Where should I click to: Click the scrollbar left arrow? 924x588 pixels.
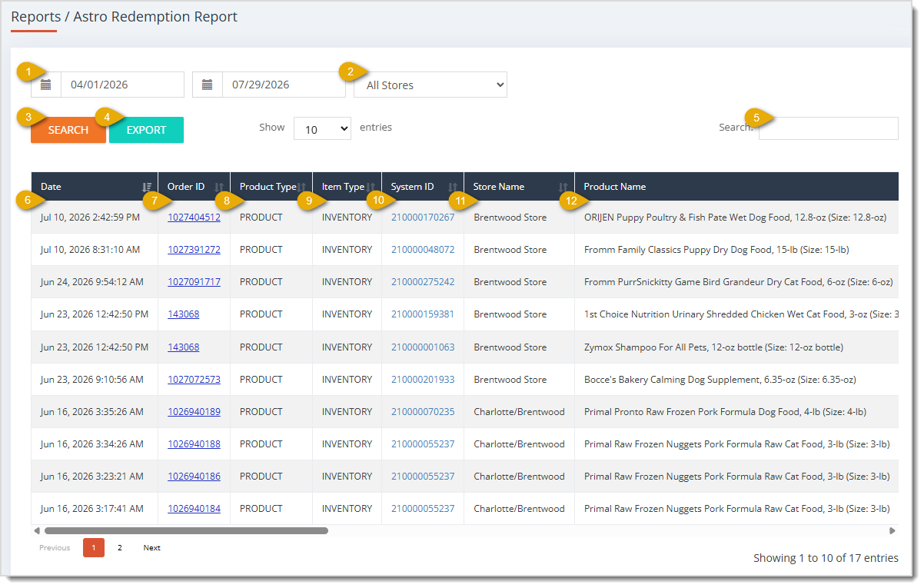tap(36, 530)
